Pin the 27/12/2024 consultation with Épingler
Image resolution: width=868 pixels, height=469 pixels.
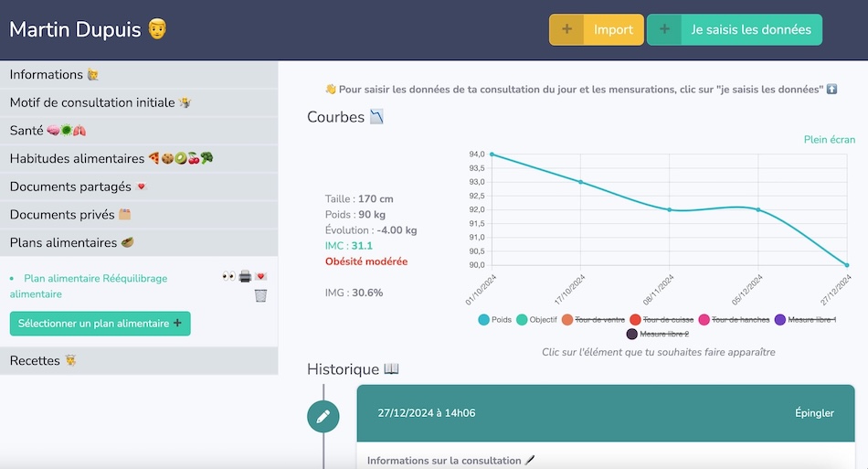click(x=813, y=413)
